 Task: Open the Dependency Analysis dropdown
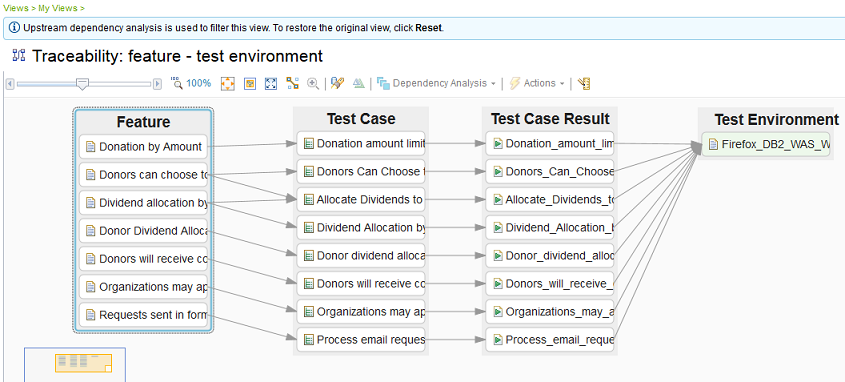pos(437,84)
